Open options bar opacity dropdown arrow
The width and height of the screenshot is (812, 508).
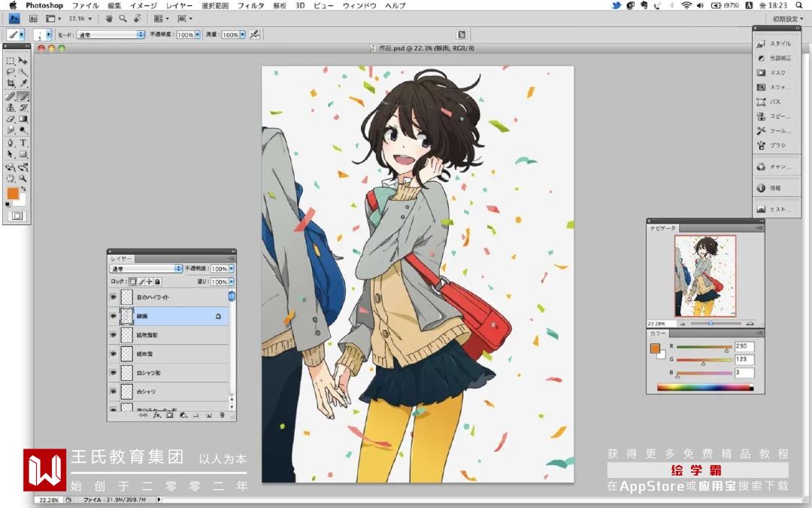198,35
